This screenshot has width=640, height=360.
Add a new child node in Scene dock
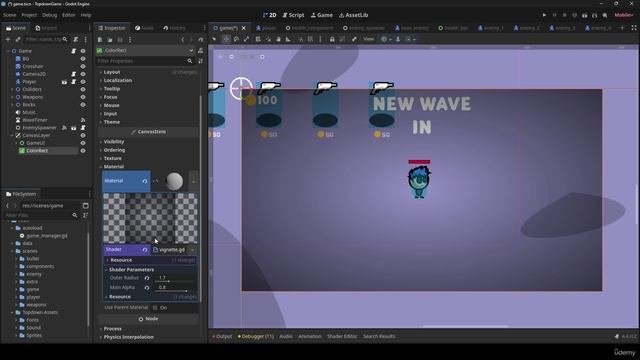(8, 40)
